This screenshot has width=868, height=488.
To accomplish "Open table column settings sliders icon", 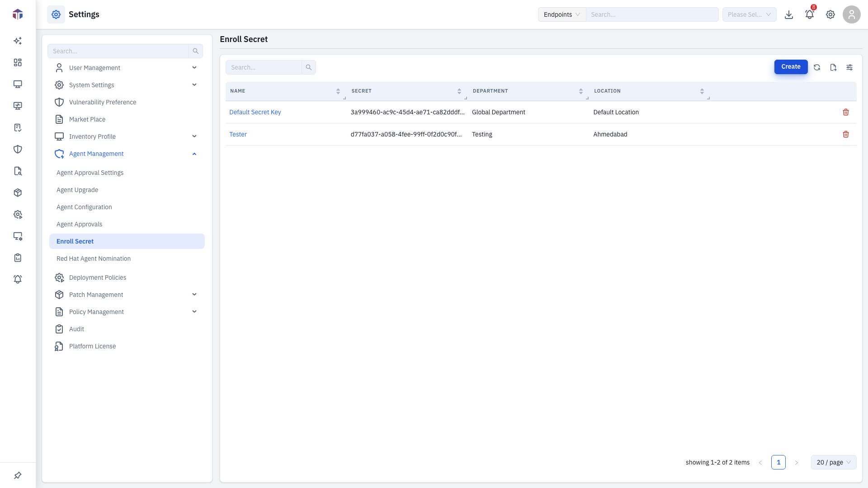I will point(849,67).
